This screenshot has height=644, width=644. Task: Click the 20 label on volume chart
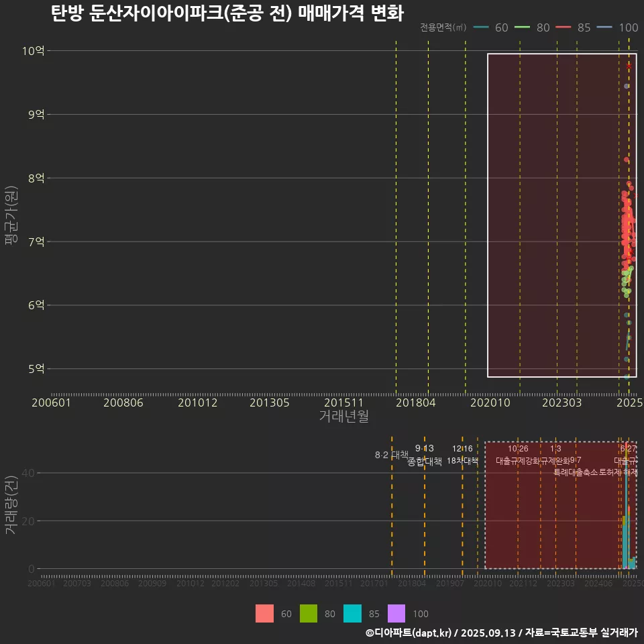pyautogui.click(x=28, y=521)
